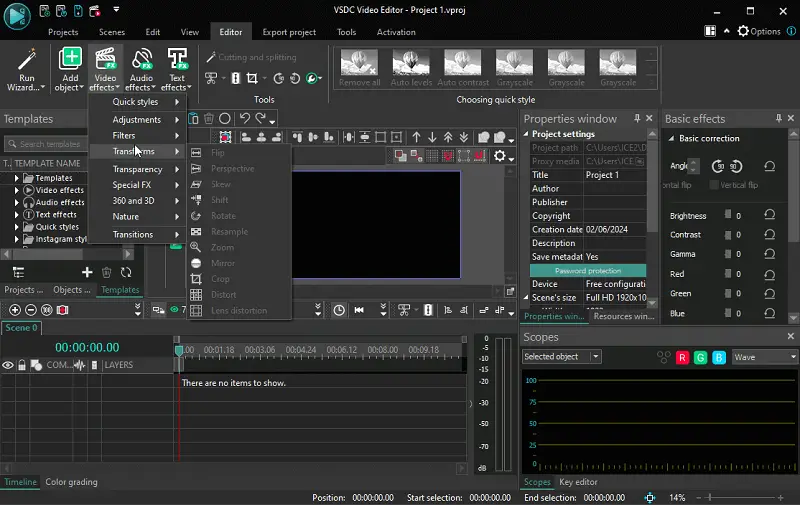Toggle the layer lock icon on timeline
This screenshot has height=505, width=800.
[22, 365]
